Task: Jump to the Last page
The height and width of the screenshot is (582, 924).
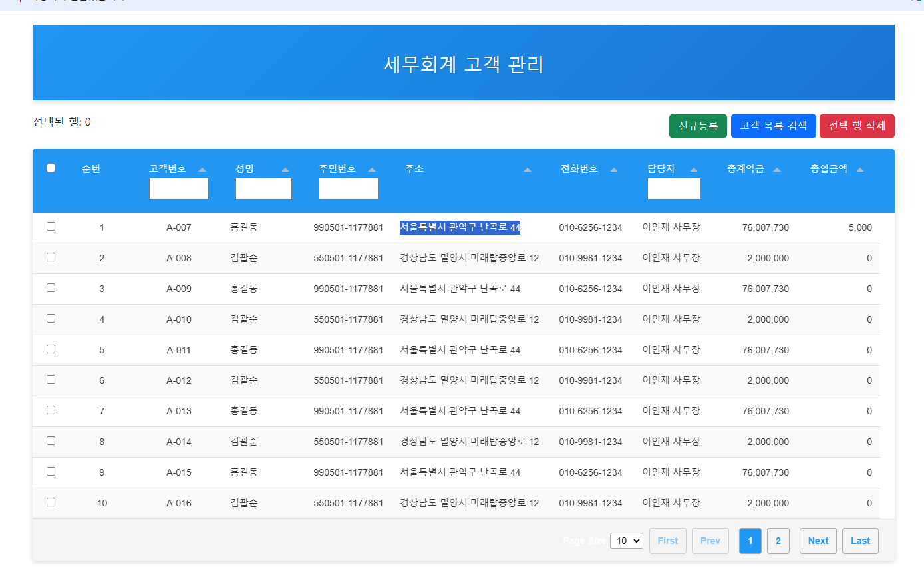Action: pyautogui.click(x=859, y=541)
